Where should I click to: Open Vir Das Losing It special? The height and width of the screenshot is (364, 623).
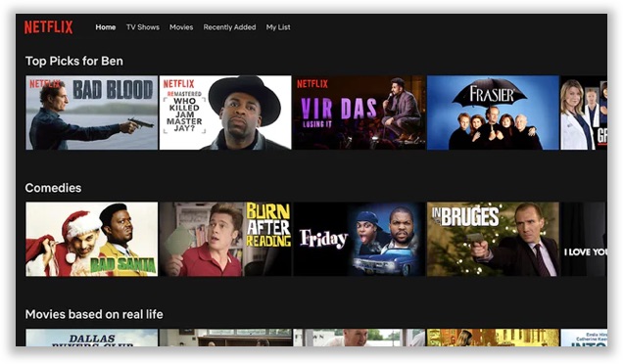coord(359,113)
